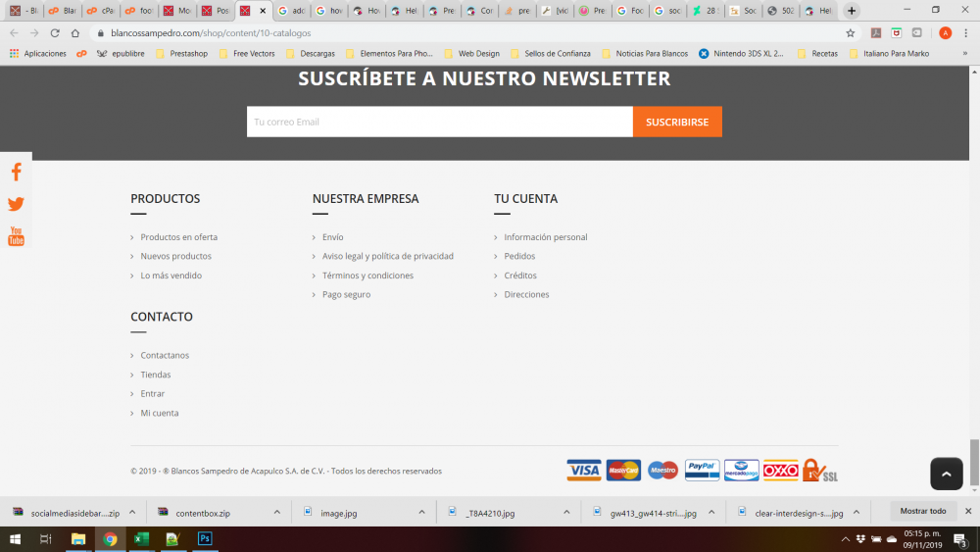Image resolution: width=980 pixels, height=552 pixels.
Task: Open the Web Design bookmark folder
Action: click(x=472, y=54)
